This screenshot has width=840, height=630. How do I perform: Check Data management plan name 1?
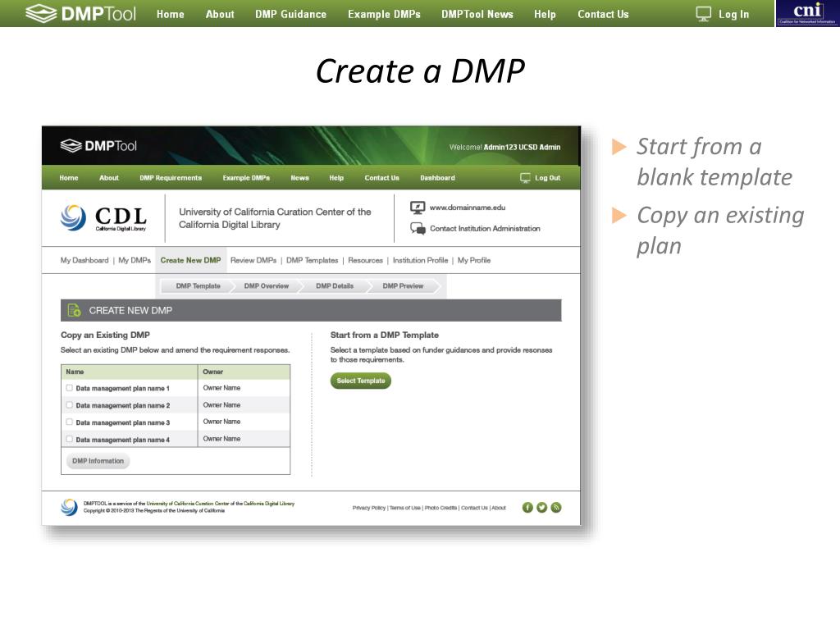tap(69, 388)
